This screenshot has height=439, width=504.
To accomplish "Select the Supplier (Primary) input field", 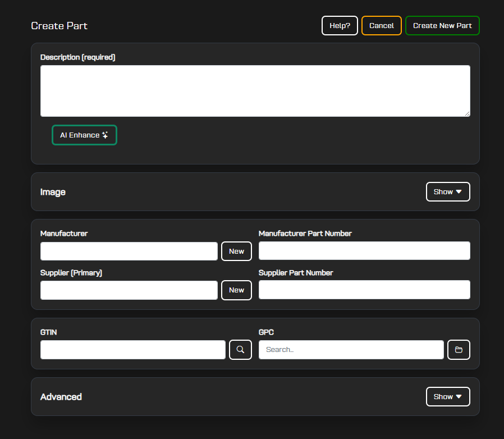I will tap(129, 290).
